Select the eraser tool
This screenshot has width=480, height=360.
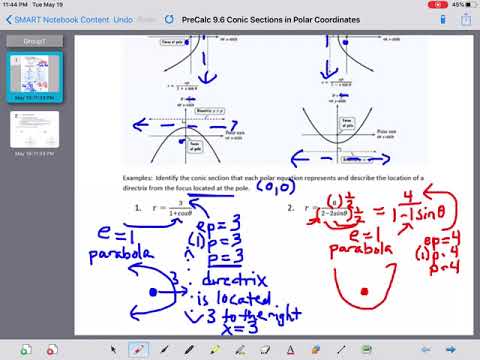(265, 349)
